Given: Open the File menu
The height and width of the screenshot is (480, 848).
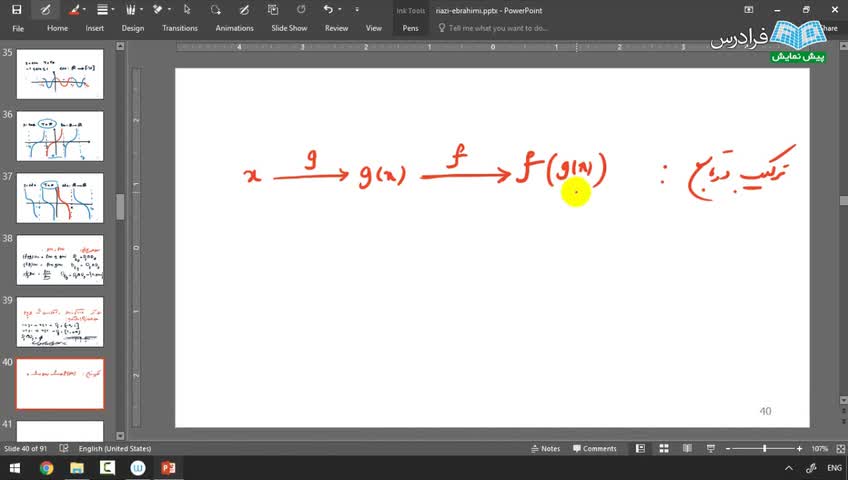Looking at the screenshot, I should click(18, 28).
